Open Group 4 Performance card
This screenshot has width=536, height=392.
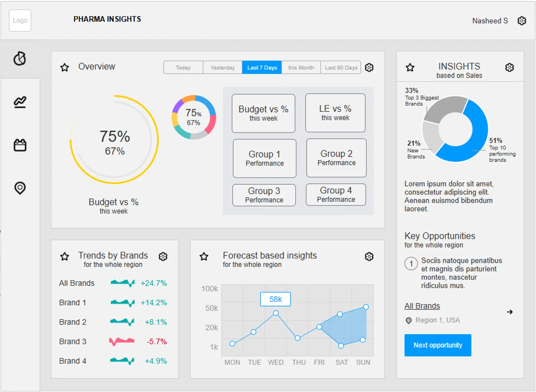[x=336, y=194]
